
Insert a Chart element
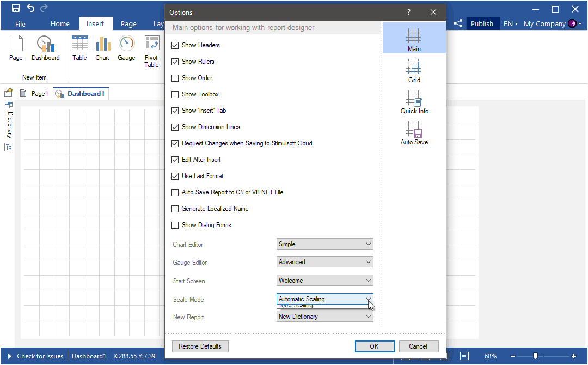(x=102, y=48)
